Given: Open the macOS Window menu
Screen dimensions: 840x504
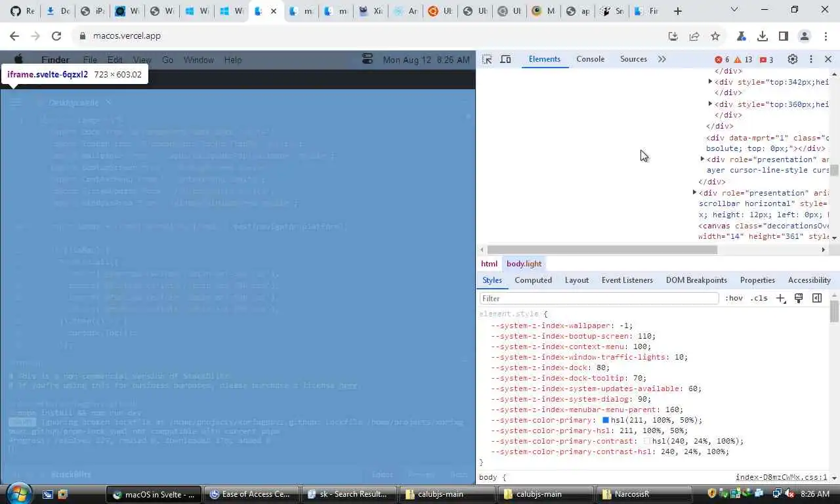Looking at the screenshot, I should (198, 60).
